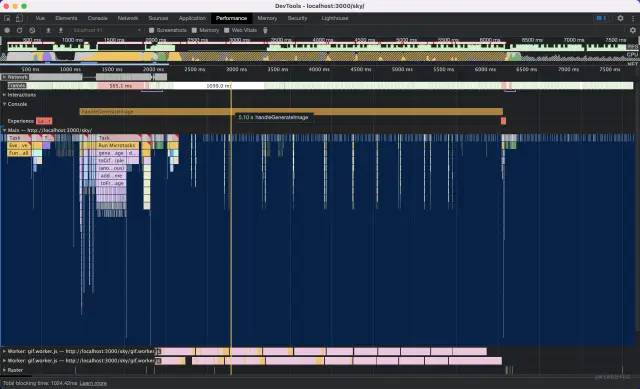Collapse the Main thread track
Viewport: 640px width, 389px height.
point(4,130)
